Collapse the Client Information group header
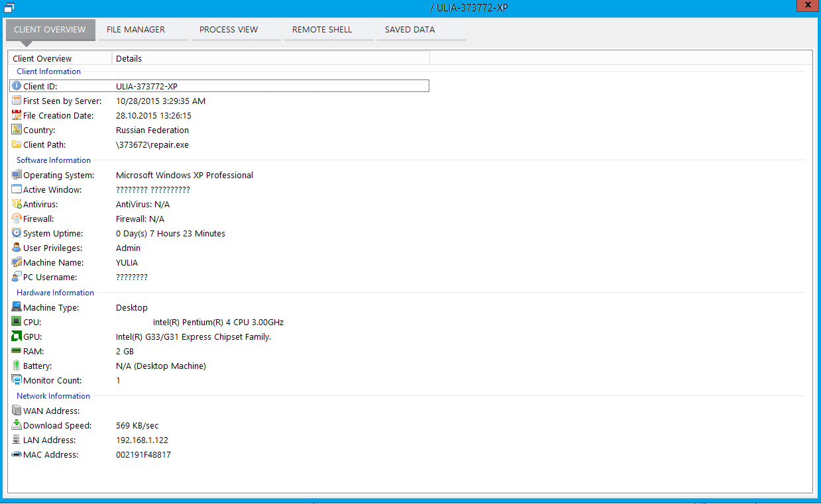Screen dimensions: 821x504 [49, 72]
